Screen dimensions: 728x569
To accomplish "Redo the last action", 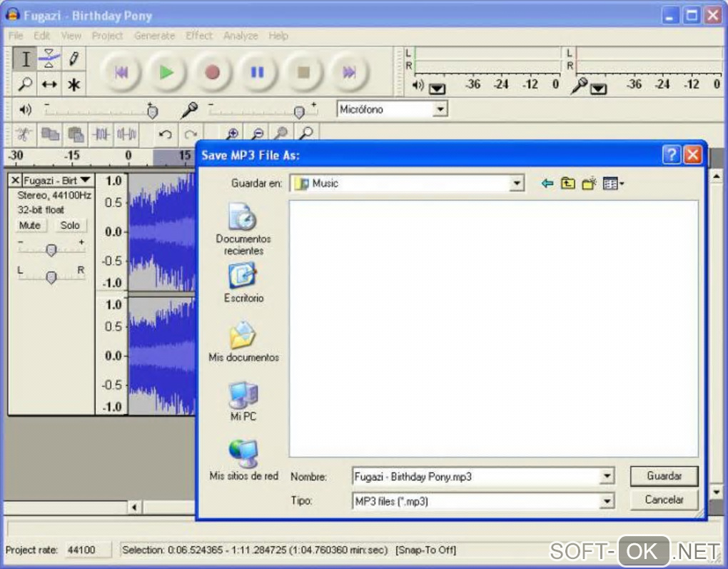I will [x=191, y=135].
